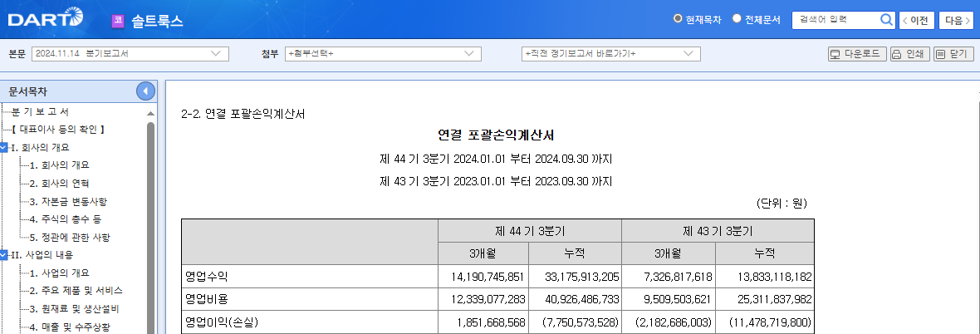The height and width of the screenshot is (334, 980).
Task: Click value 40,926,486,733
Action: (581, 299)
